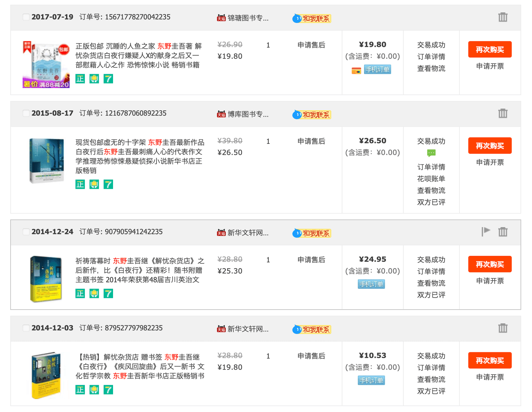Select checkbox for 2015-08-17 order

[x=26, y=113]
